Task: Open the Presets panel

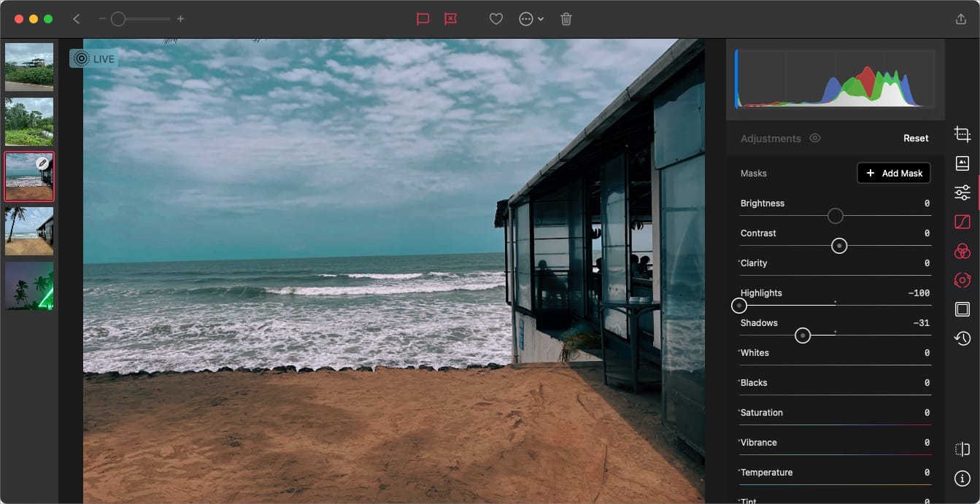Action: 962,163
